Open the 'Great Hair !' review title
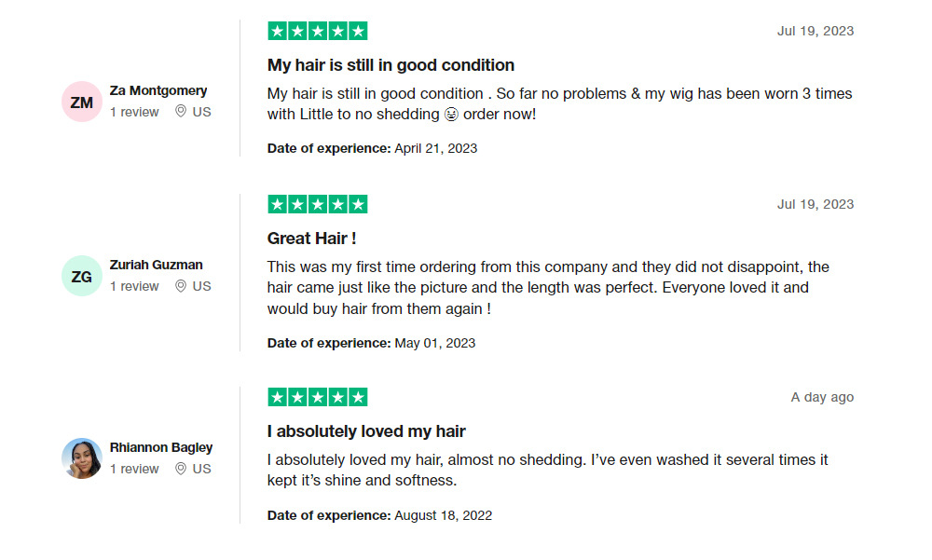Viewport: 932px width, 560px height. tap(311, 239)
